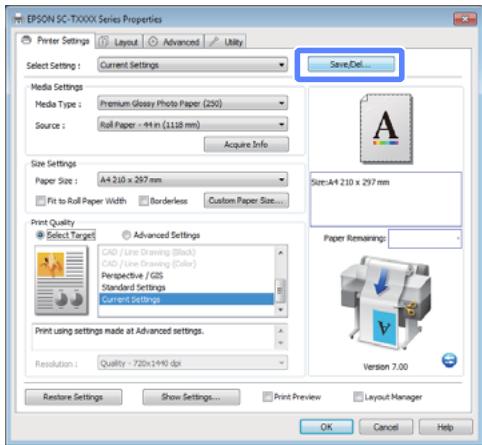Select Perspective / GIS in target list
This screenshot has height=445, width=482.
(186, 275)
